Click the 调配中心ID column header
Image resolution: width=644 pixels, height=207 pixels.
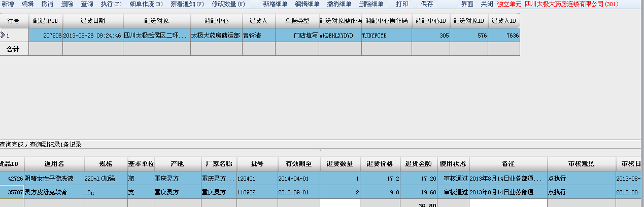tap(431, 21)
